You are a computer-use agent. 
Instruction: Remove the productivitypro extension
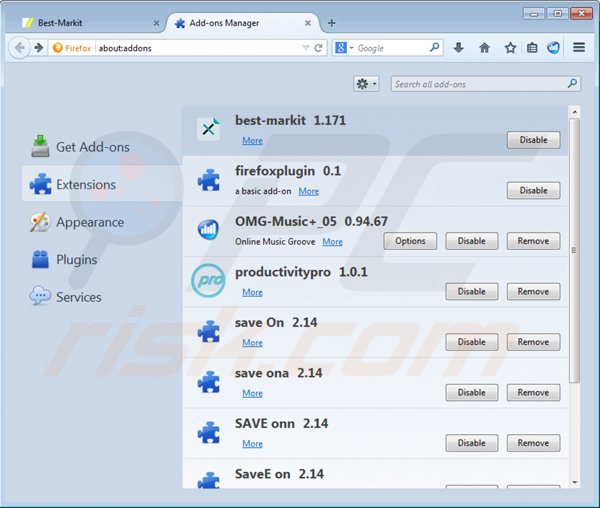[533, 291]
